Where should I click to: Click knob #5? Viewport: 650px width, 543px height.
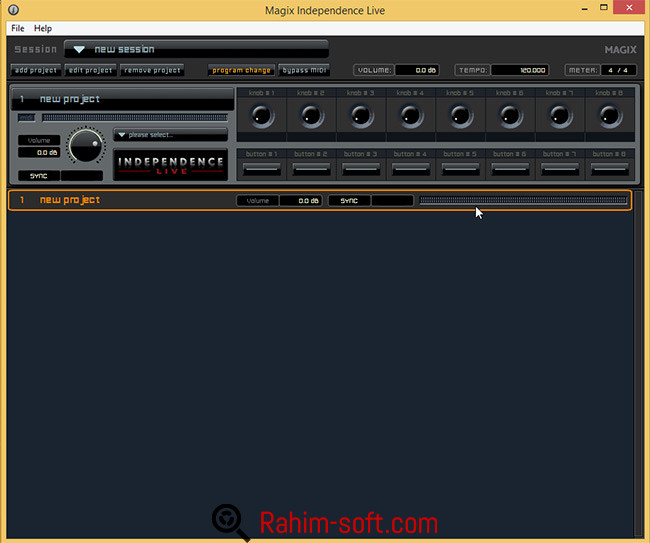[461, 116]
